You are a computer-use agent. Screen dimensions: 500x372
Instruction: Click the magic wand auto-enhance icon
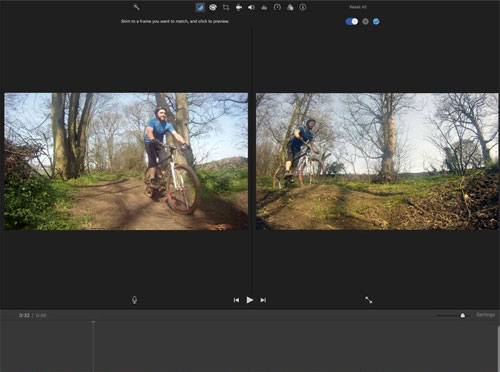(136, 7)
